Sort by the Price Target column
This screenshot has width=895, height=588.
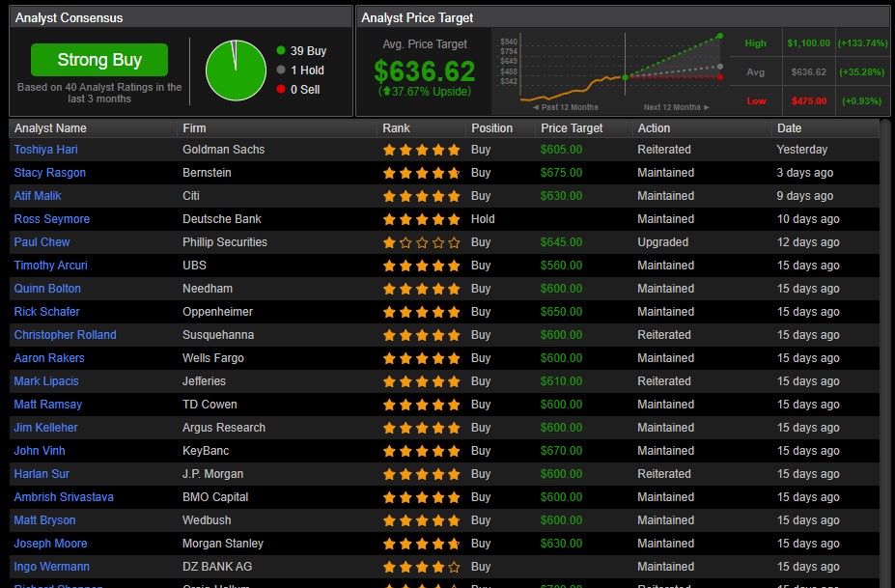584,128
